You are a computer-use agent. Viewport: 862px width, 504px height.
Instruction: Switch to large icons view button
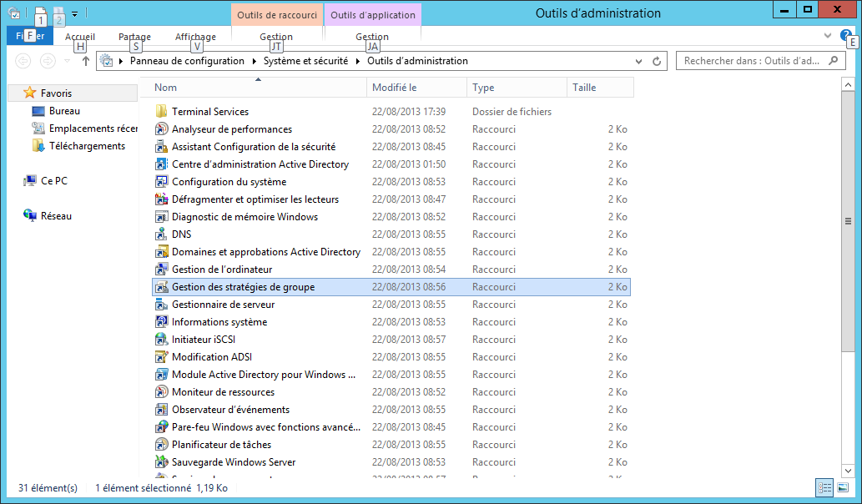point(843,487)
